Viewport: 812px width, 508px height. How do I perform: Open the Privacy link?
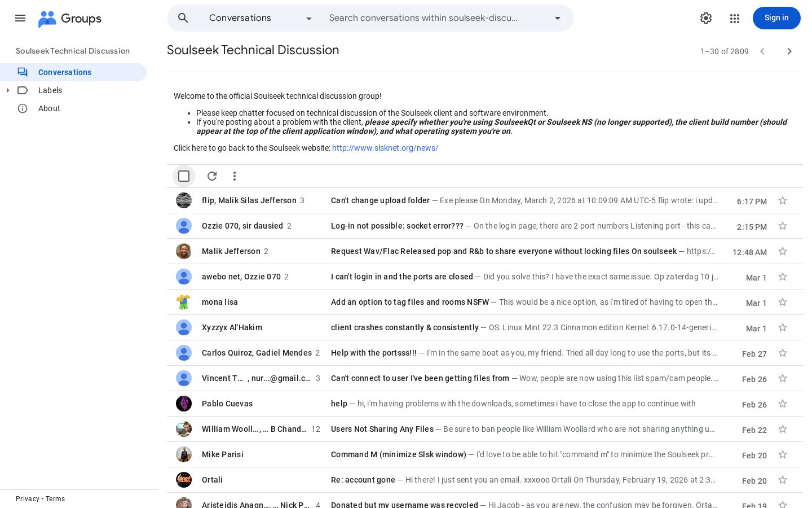click(x=28, y=499)
